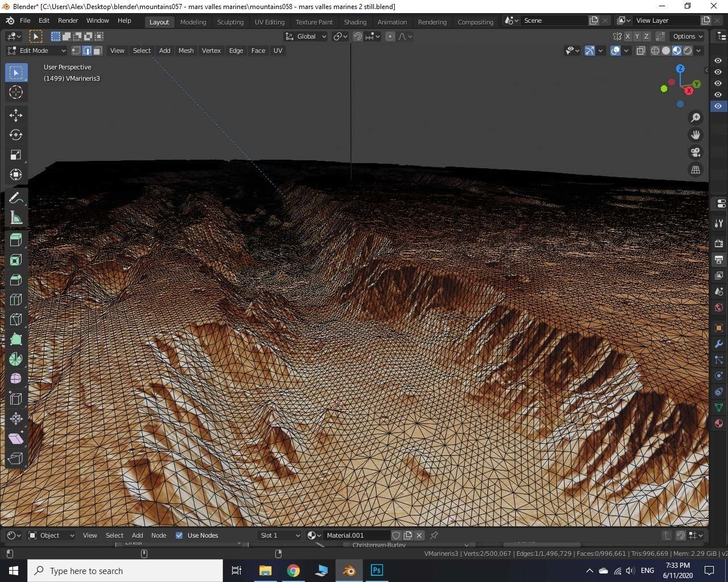Toggle snapping magnet in viewport header
The image size is (728, 582).
point(358,36)
